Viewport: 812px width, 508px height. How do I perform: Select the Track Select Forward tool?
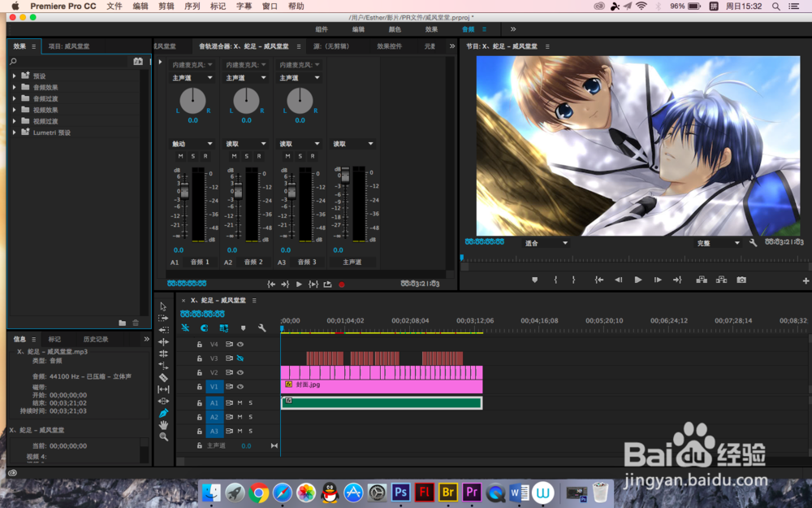pos(164,318)
